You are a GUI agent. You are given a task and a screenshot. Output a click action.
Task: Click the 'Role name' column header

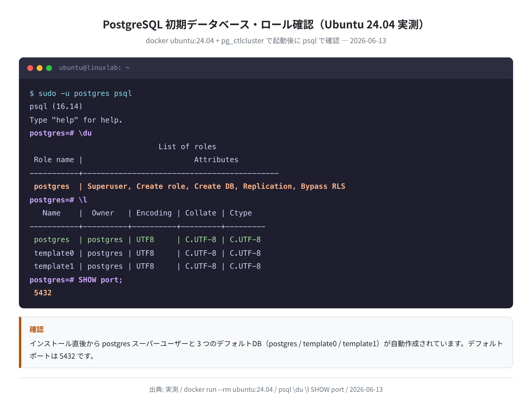tap(54, 160)
